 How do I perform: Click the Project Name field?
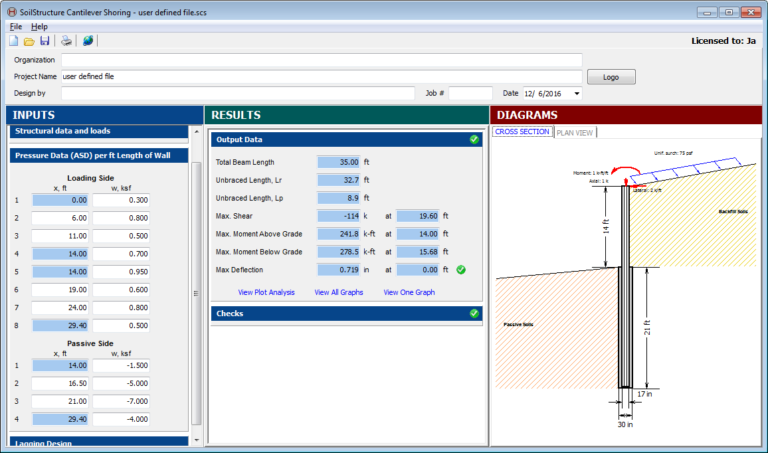click(x=321, y=77)
